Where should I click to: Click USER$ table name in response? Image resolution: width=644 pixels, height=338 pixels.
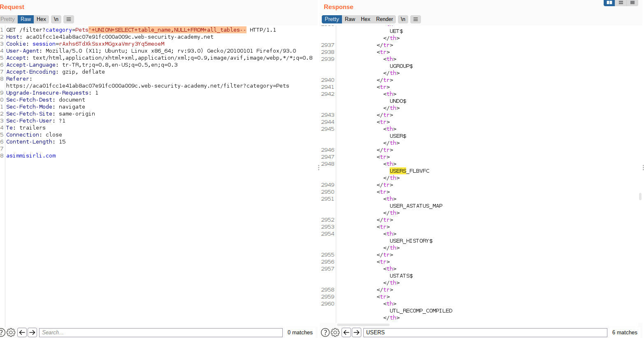coord(398,136)
